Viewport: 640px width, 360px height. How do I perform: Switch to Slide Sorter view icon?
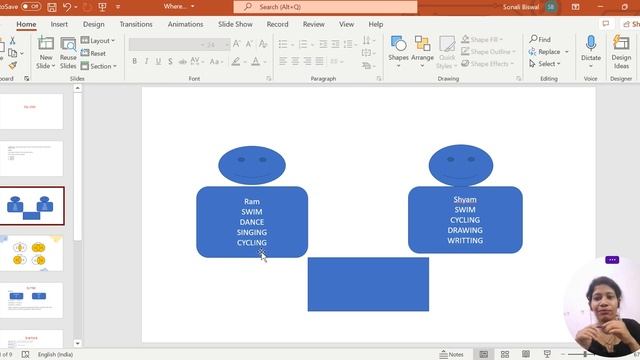point(505,354)
